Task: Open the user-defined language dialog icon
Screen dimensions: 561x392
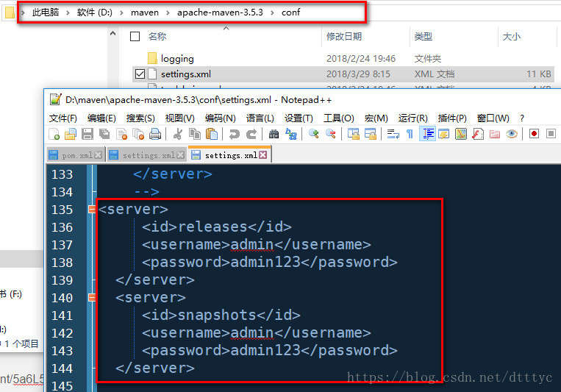Action: coord(443,135)
